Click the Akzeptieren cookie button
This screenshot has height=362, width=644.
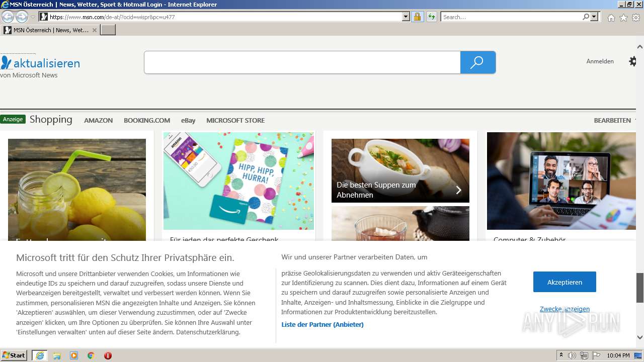[565, 282]
